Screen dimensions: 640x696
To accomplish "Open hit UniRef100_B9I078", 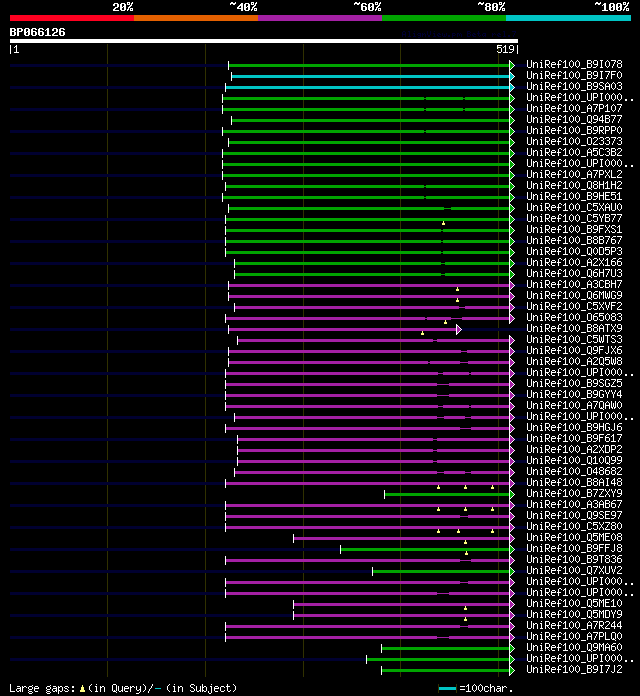I will (574, 64).
